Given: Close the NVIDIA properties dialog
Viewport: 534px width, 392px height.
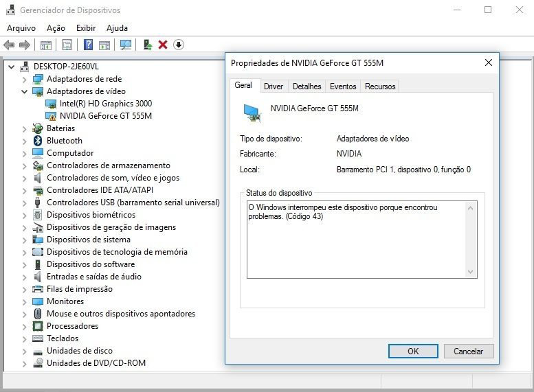Looking at the screenshot, I should coord(489,62).
